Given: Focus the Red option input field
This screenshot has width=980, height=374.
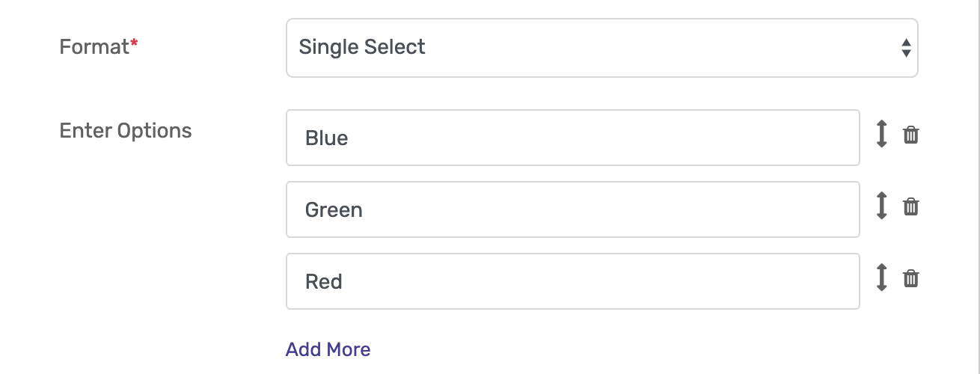Looking at the screenshot, I should point(573,281).
